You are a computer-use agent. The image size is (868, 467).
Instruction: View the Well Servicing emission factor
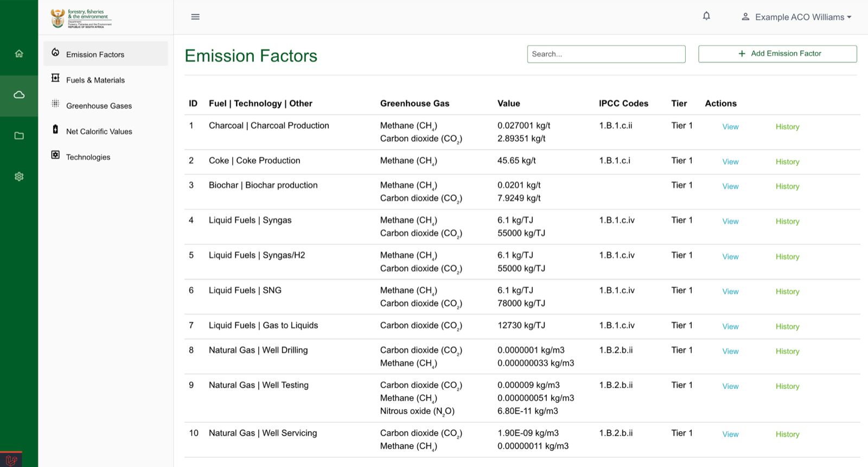(730, 434)
